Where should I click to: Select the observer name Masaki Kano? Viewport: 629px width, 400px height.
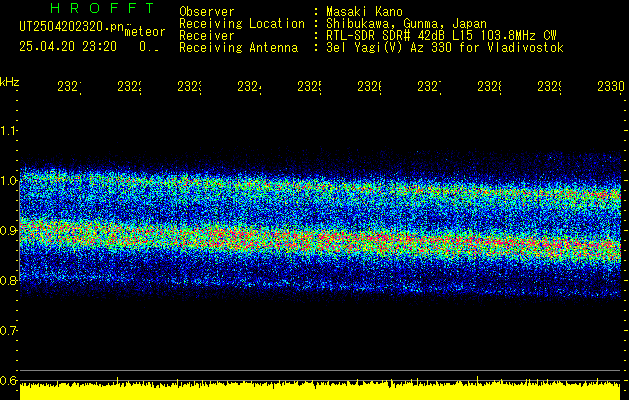[364, 11]
